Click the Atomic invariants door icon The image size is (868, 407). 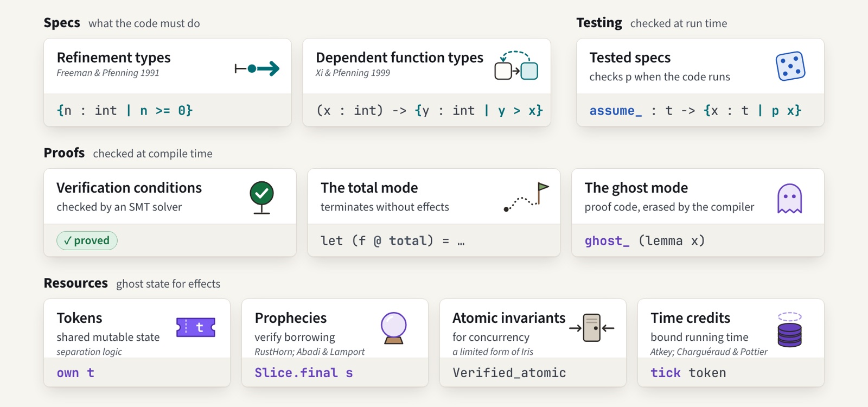point(591,328)
